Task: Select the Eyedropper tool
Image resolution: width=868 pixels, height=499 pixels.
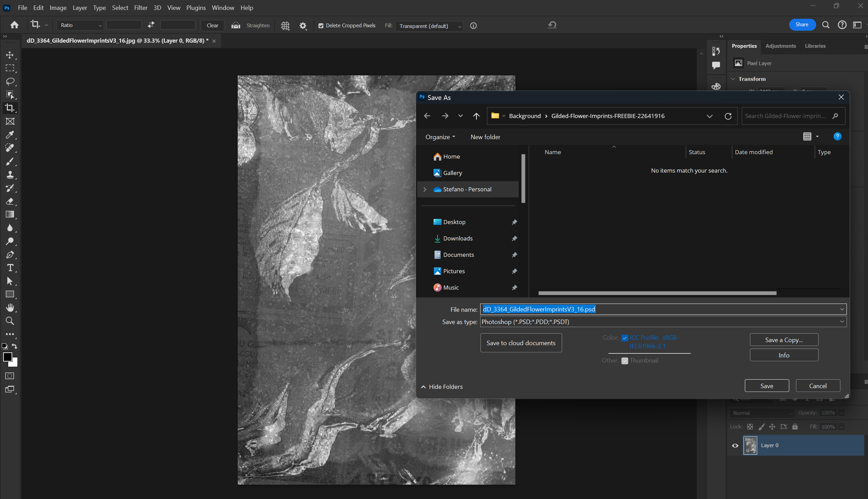Action: pyautogui.click(x=10, y=135)
